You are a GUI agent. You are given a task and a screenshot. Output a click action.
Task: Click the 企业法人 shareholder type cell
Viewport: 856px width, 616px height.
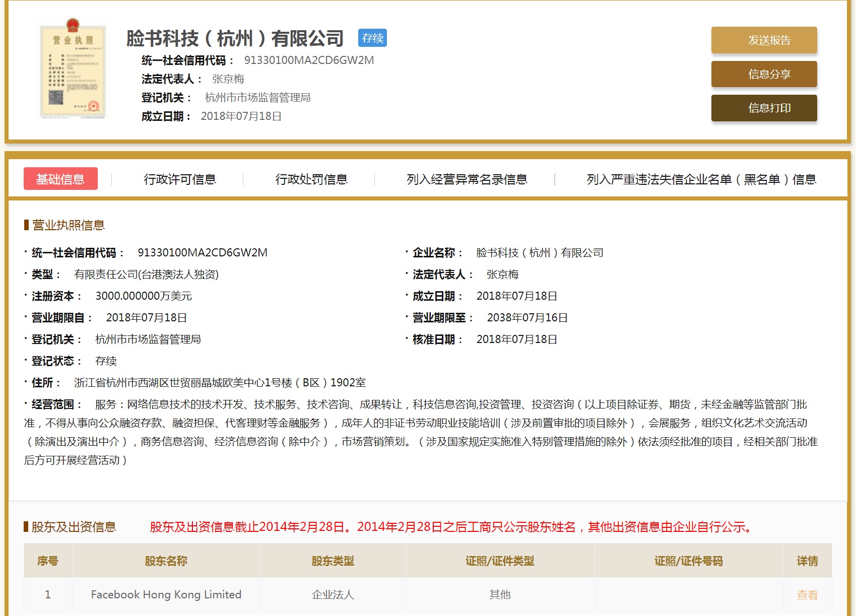click(333, 595)
